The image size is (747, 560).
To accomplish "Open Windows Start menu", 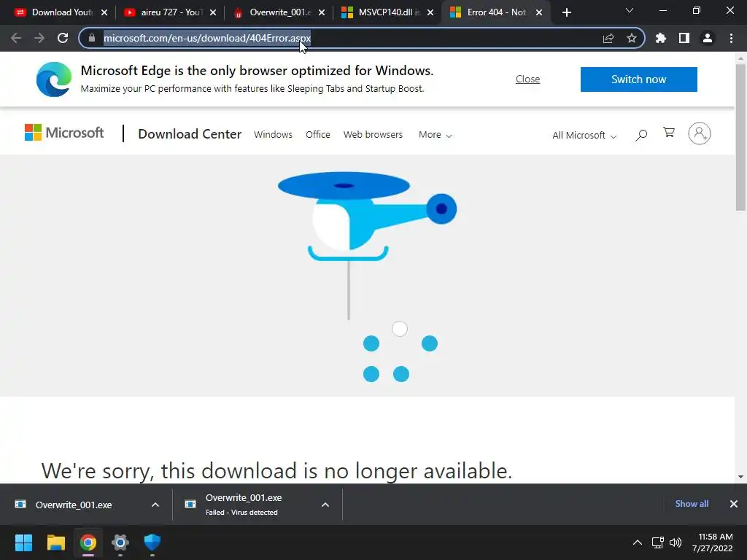I will point(23,542).
